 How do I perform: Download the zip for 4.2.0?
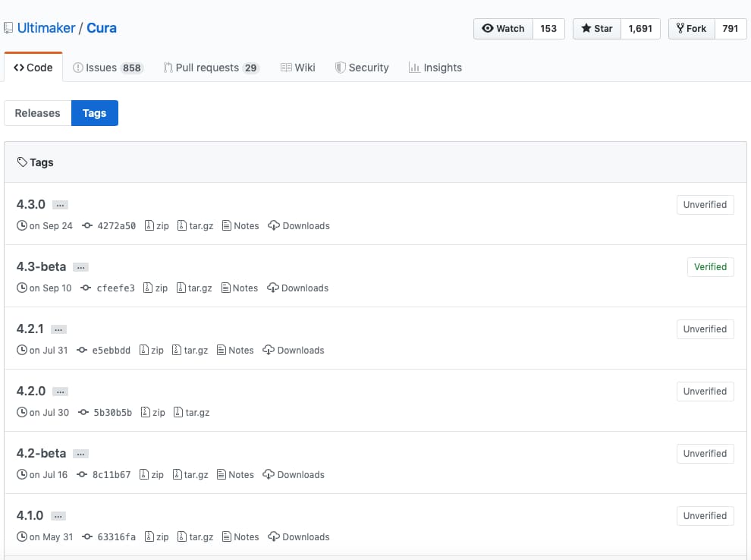[x=152, y=413]
